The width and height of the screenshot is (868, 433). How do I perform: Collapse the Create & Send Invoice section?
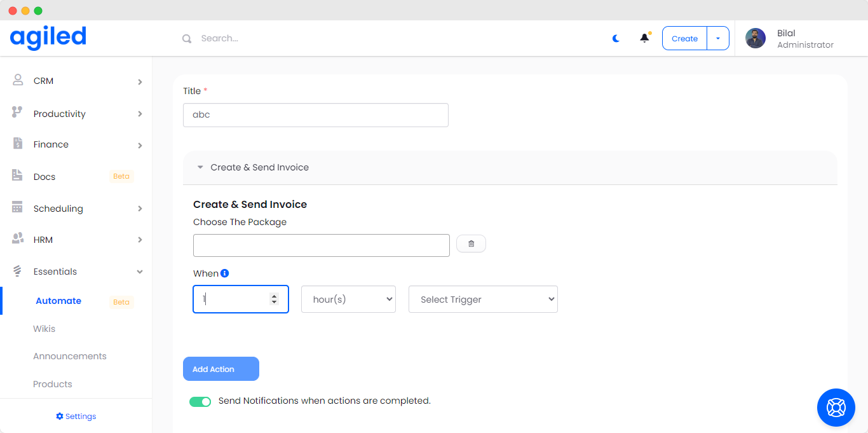point(200,167)
